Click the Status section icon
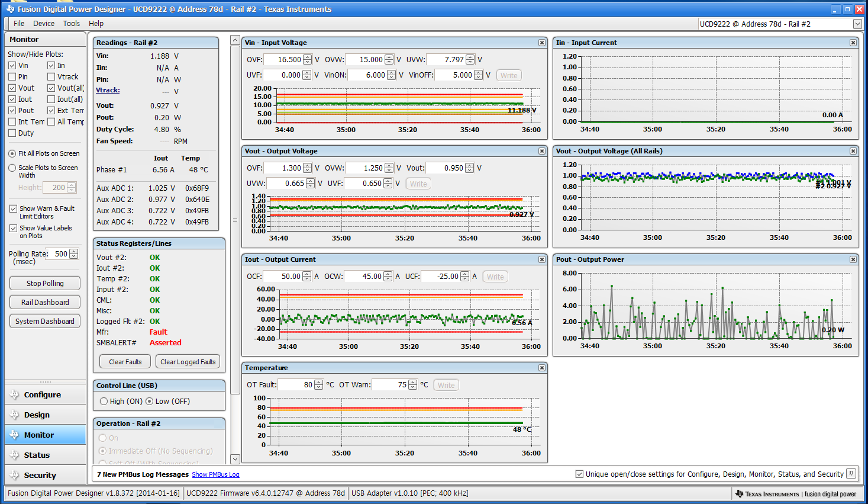868x504 pixels. pos(14,455)
